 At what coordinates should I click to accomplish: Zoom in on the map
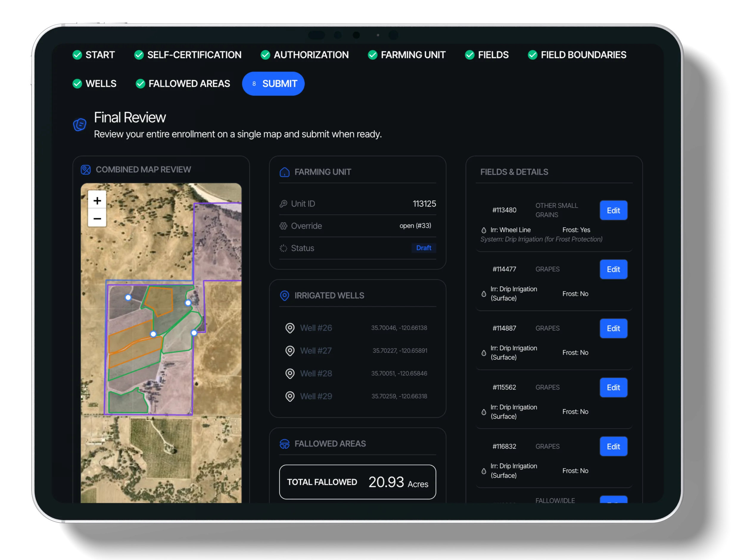tap(97, 200)
